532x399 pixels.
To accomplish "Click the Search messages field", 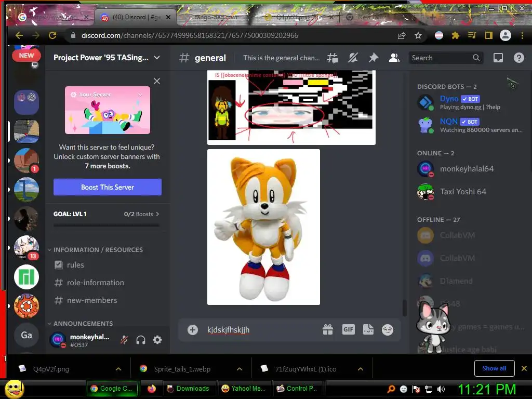I will click(446, 58).
